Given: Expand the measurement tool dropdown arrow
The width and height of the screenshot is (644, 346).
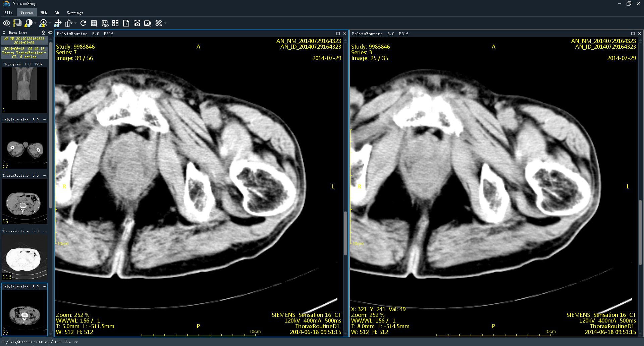Looking at the screenshot, I should pos(165,23).
